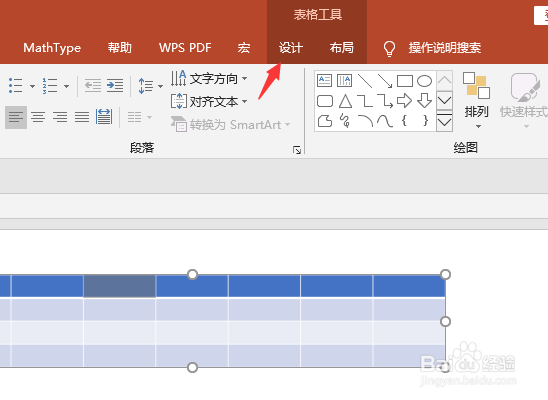Select the vertical text box shape
This screenshot has height=400, width=548.
344,81
